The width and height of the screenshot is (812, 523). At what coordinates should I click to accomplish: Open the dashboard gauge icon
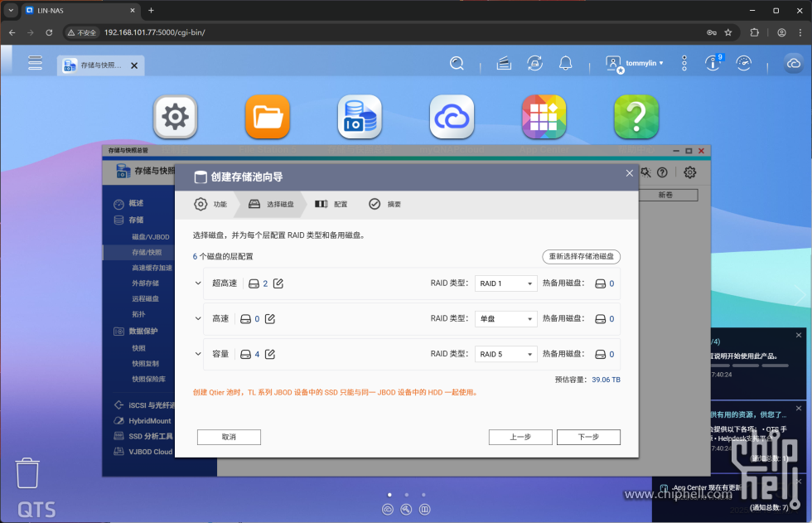[744, 63]
